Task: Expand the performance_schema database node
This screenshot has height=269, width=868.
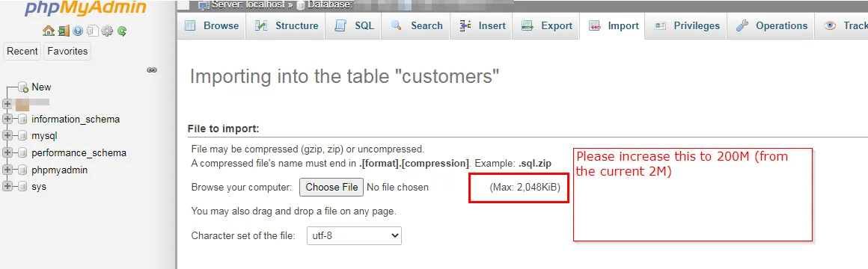Action: coord(7,152)
